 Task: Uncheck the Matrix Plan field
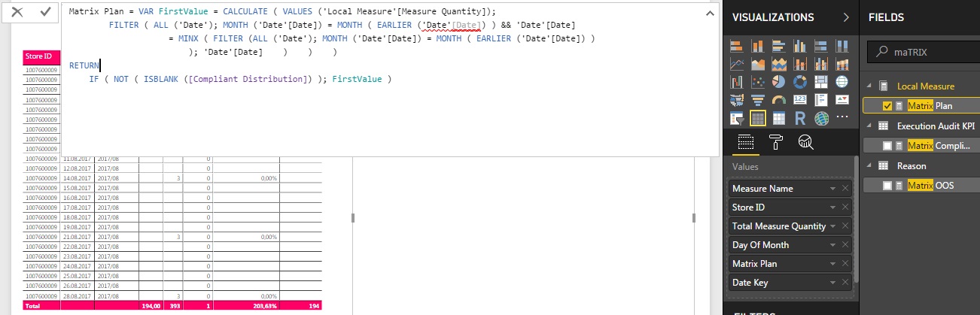(887, 106)
